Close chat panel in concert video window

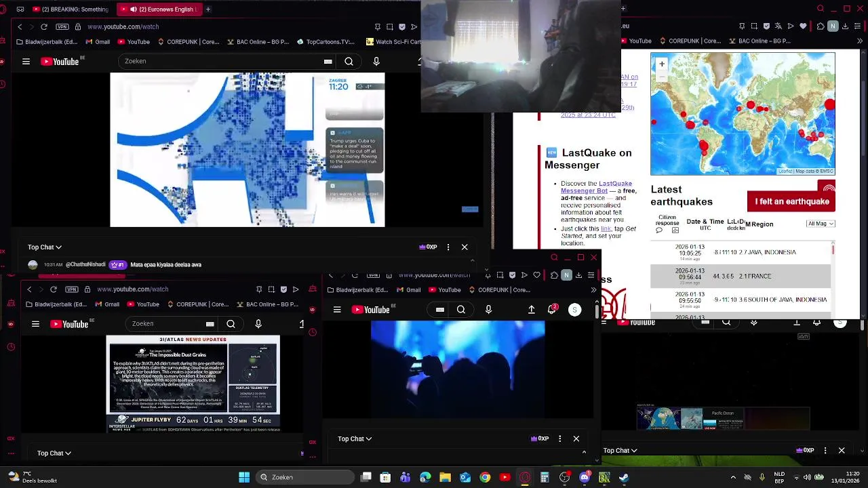click(x=576, y=439)
